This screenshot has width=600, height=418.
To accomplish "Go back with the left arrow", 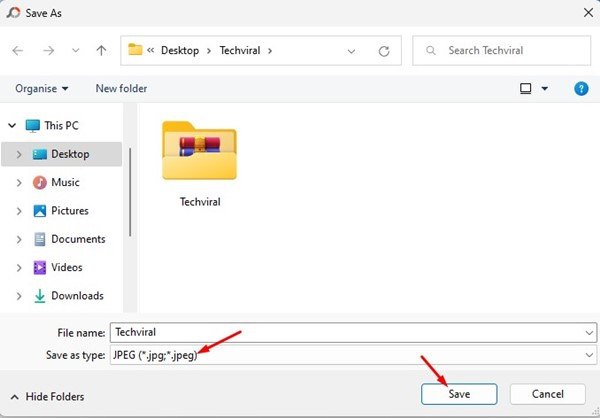I will point(18,51).
